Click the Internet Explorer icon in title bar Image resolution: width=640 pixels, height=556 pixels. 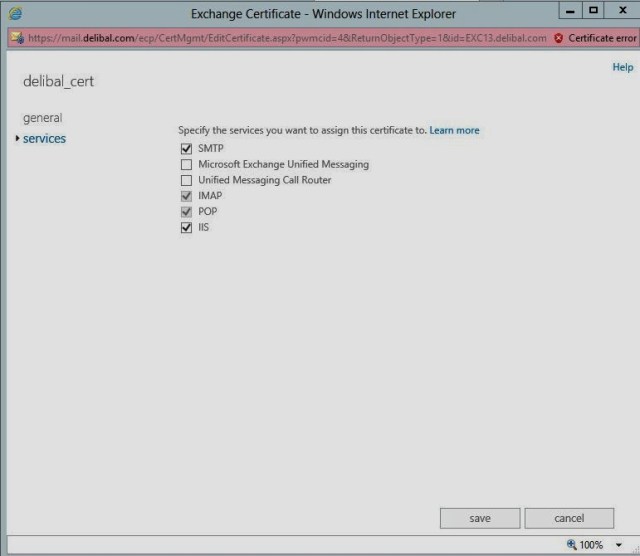(x=13, y=15)
